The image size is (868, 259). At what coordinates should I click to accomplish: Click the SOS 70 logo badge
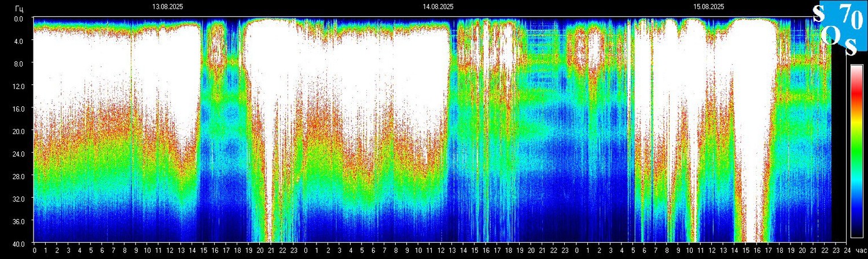click(840, 29)
